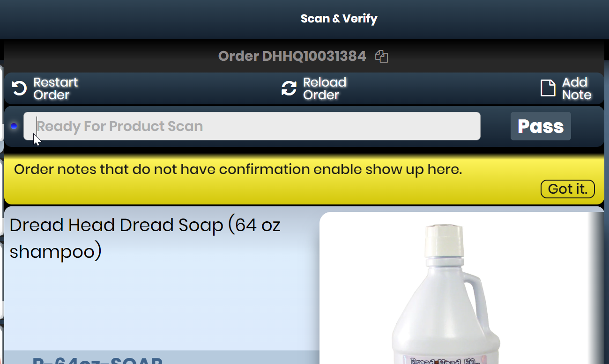Dismiss the order notes with Got it.
Viewport: 609px width, 364px height.
tap(568, 189)
